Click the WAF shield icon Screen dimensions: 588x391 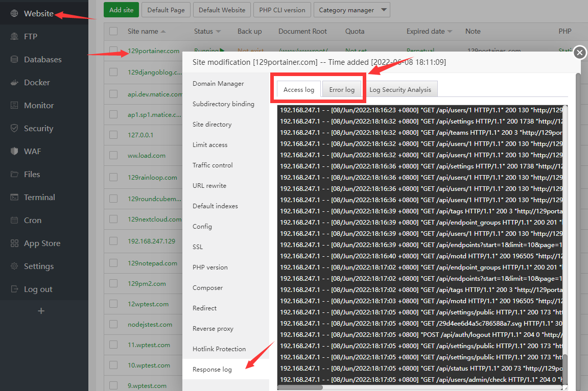(x=14, y=152)
